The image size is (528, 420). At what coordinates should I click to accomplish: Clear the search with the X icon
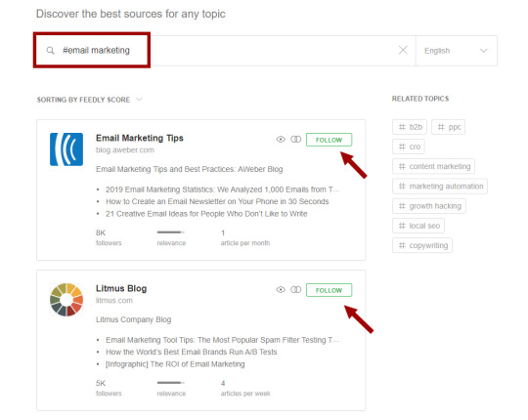click(x=403, y=50)
